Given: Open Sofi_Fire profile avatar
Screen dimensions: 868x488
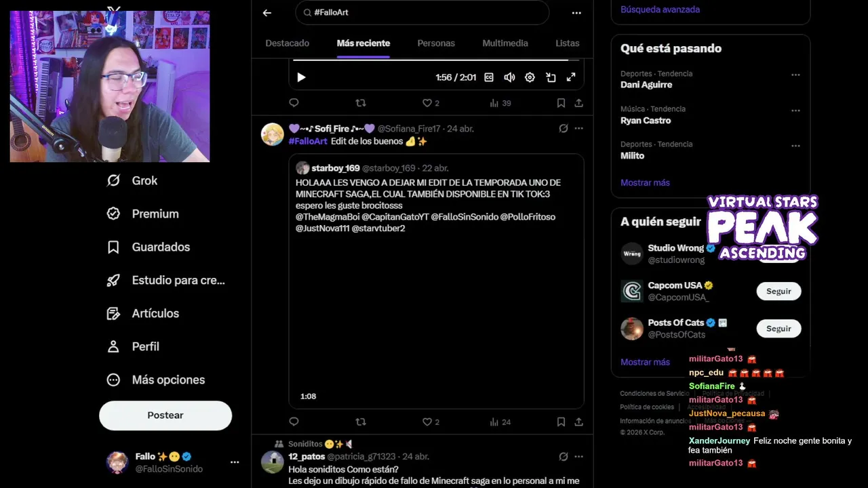Looking at the screenshot, I should point(273,134).
